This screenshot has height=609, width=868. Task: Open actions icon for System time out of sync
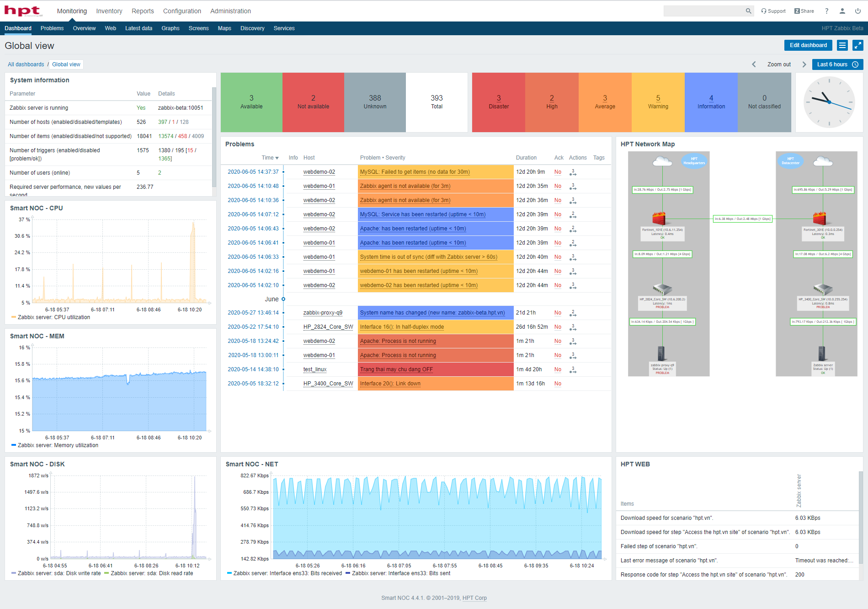(573, 257)
